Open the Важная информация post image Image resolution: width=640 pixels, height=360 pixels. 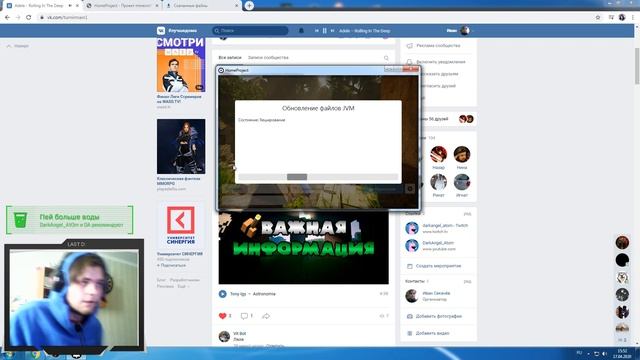pyautogui.click(x=303, y=247)
